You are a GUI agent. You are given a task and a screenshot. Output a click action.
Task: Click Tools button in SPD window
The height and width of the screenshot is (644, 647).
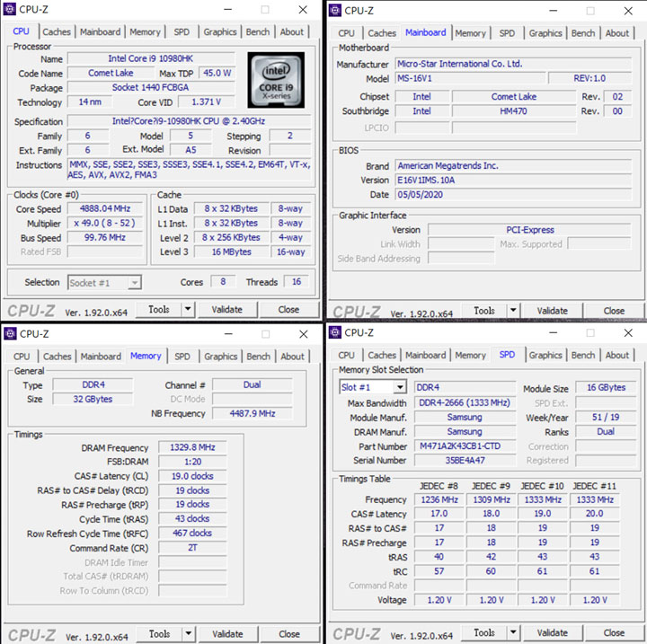[484, 632]
